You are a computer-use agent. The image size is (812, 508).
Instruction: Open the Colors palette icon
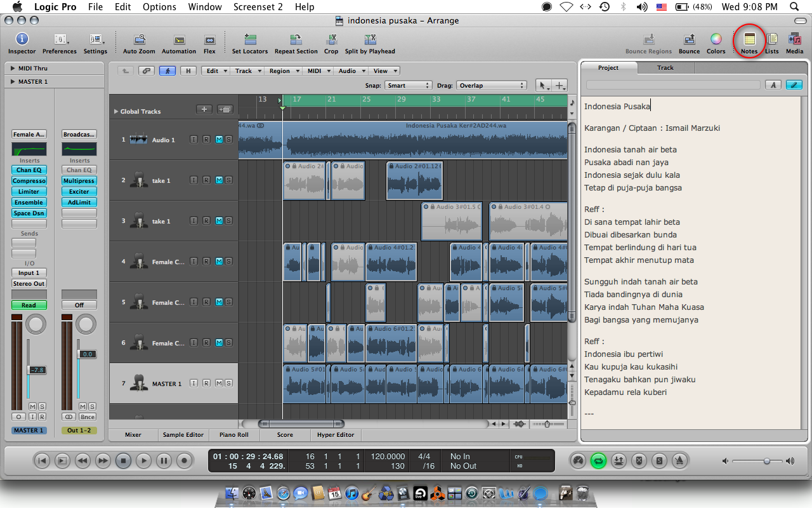click(x=716, y=39)
